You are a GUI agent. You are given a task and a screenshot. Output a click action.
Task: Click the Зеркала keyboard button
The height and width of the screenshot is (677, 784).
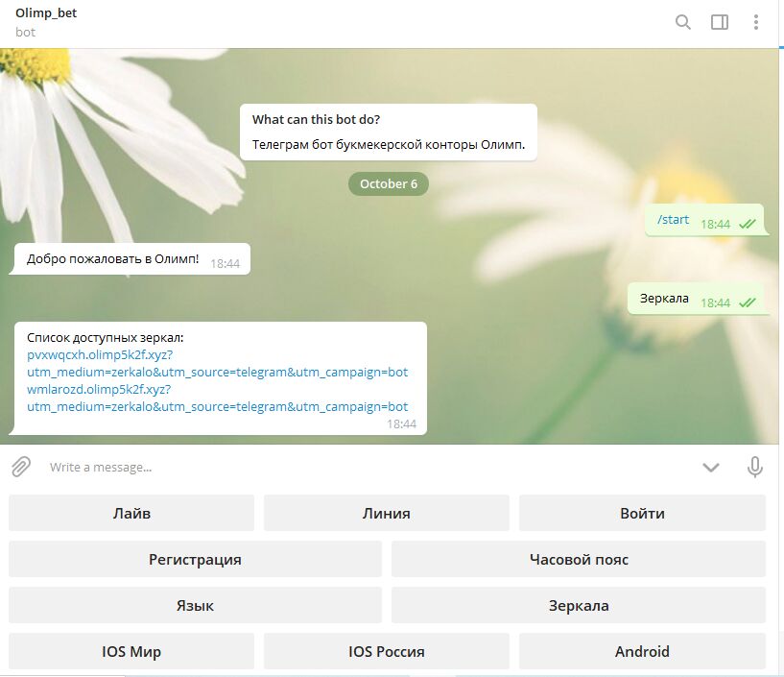(579, 605)
